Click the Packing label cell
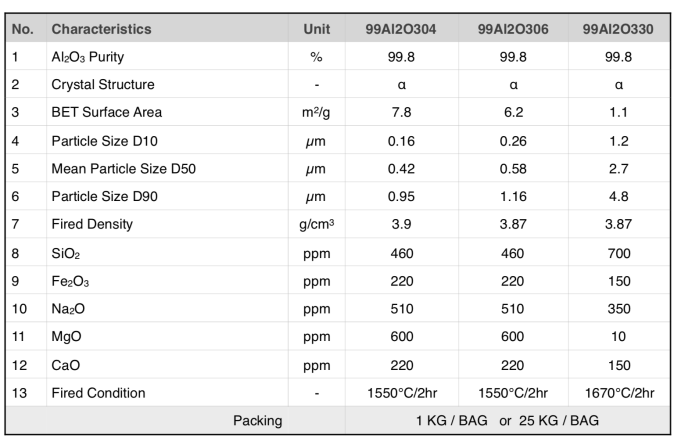 [x=257, y=421]
